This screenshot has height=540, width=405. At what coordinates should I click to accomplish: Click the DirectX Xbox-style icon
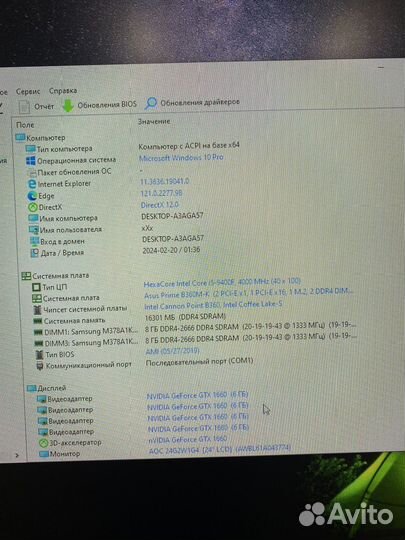[x=33, y=207]
